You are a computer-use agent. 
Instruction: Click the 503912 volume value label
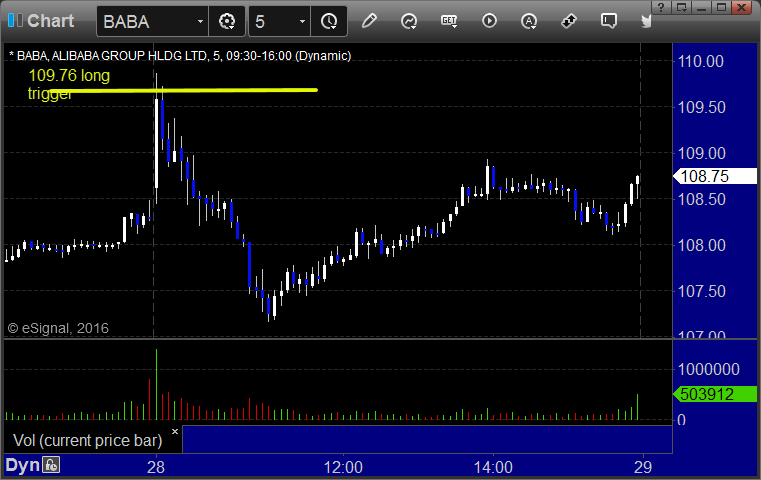coord(715,394)
